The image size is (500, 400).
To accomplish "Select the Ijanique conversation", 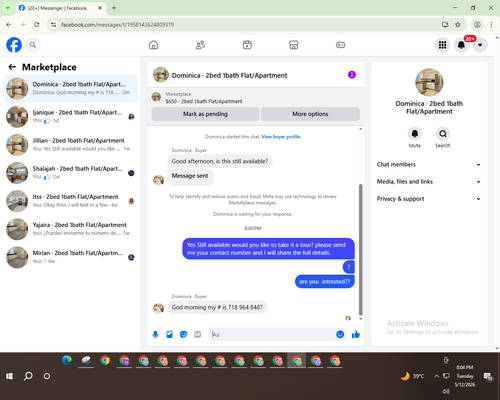I will [x=70, y=117].
